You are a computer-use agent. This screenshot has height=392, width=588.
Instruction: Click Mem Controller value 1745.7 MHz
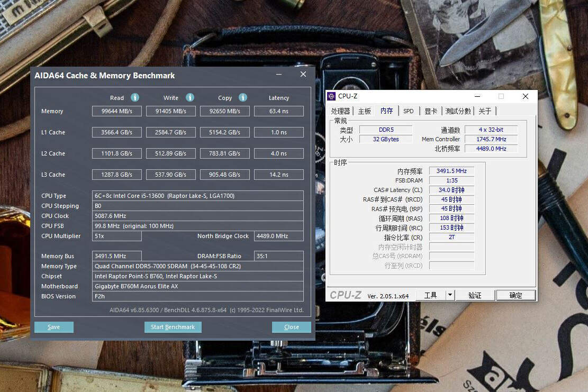[491, 139]
